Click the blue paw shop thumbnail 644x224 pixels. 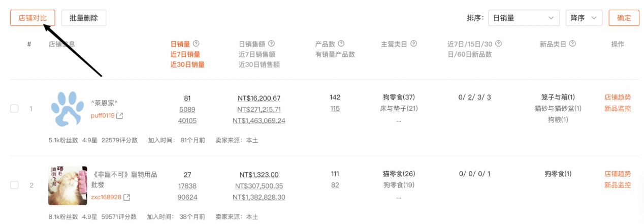[x=68, y=108]
